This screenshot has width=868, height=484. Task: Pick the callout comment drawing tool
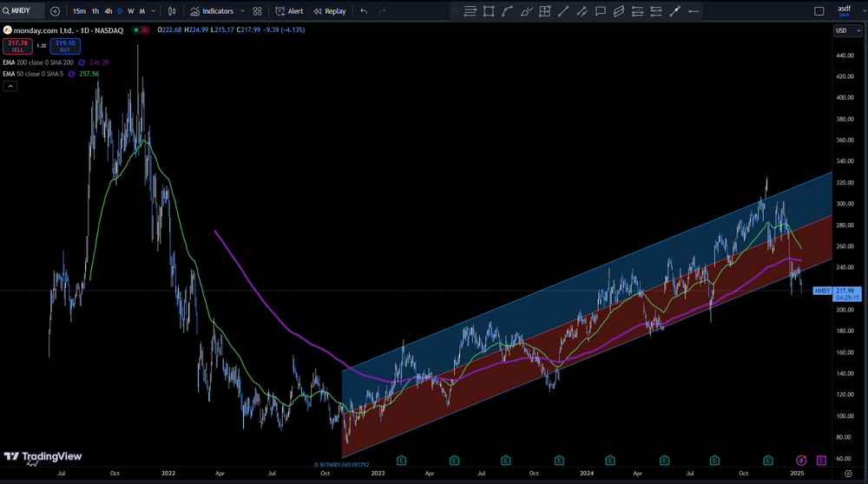pos(600,11)
